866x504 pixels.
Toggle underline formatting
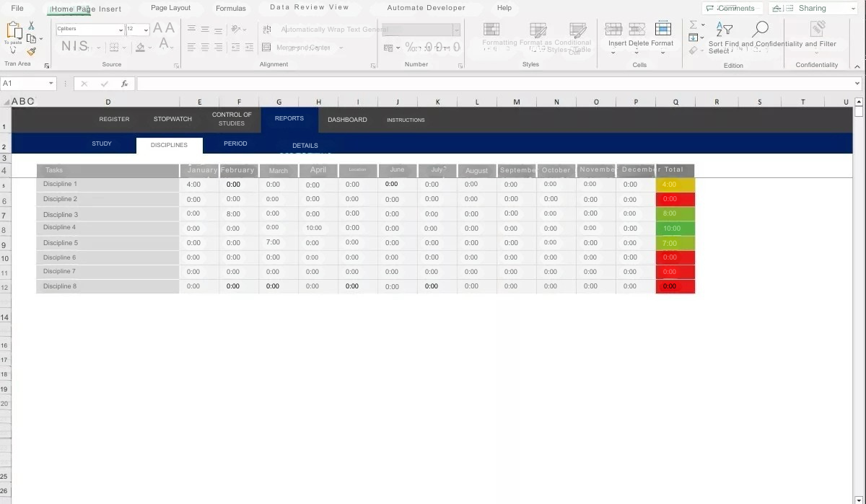(82, 45)
